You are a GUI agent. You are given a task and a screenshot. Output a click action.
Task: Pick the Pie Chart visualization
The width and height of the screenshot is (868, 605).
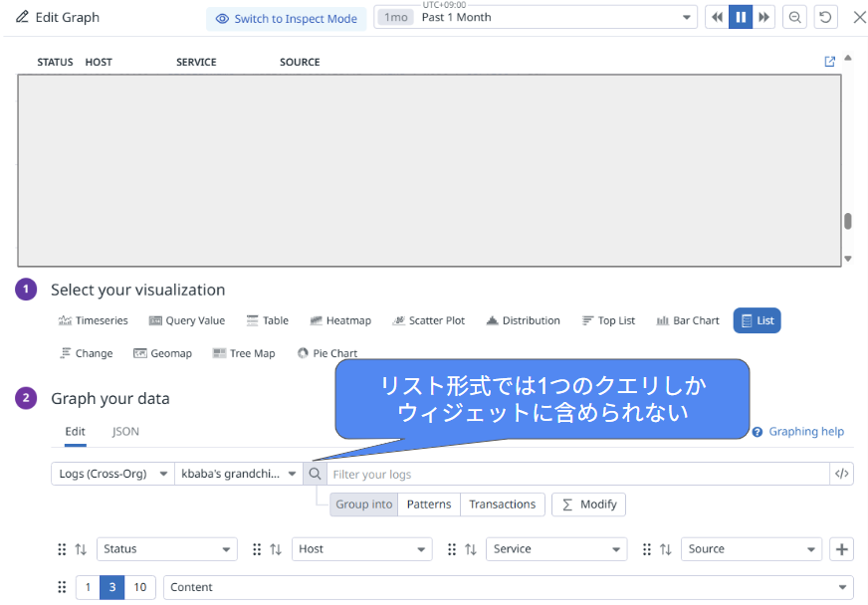point(326,353)
